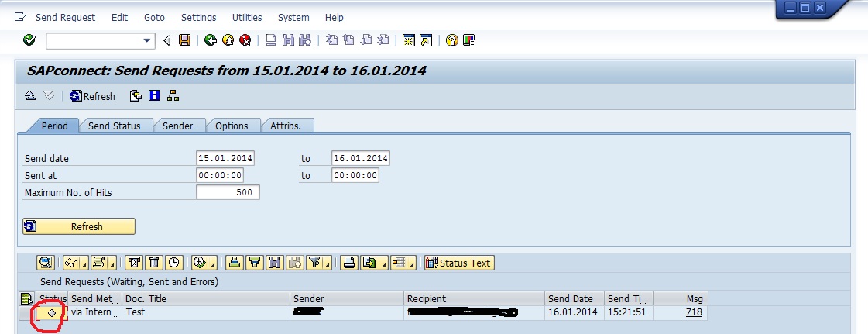
Task: Click the Send date from field 15.01.2014
Action: click(225, 158)
